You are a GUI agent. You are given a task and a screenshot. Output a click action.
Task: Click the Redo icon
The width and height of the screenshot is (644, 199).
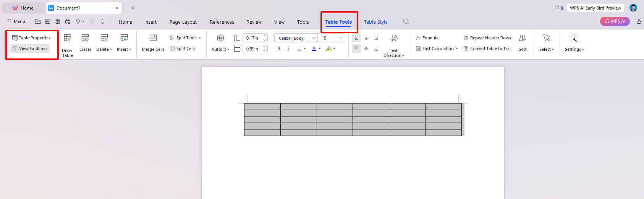92,21
